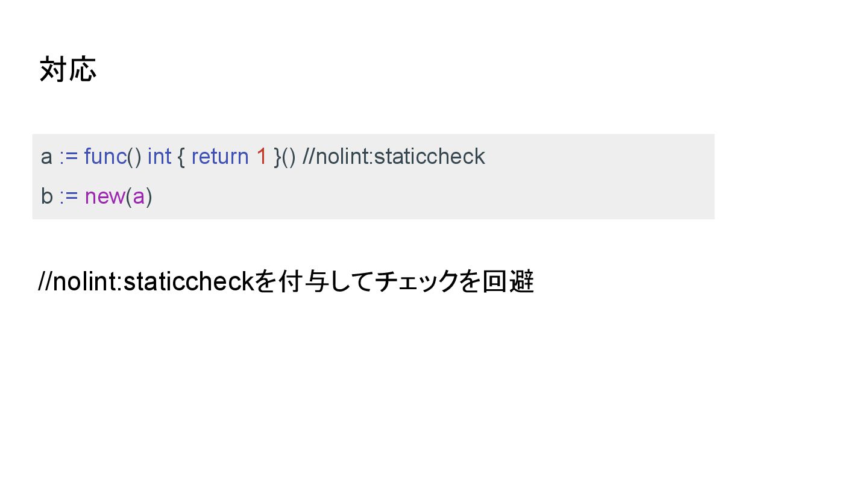Viewport: 868px width, 488px height.
Task: Click the //nolint:staticcheck comment in the code block
Action: [x=394, y=157]
